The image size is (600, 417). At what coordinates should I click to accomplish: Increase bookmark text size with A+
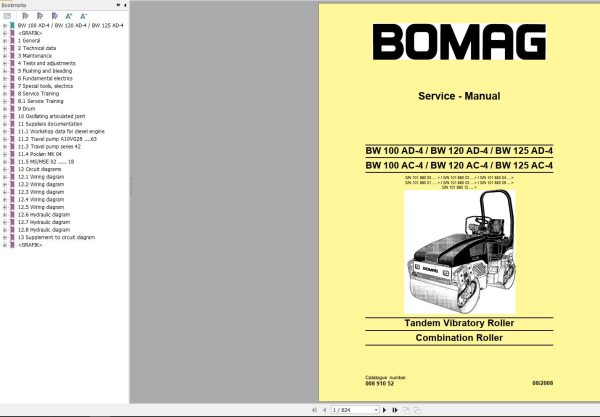(69, 16)
